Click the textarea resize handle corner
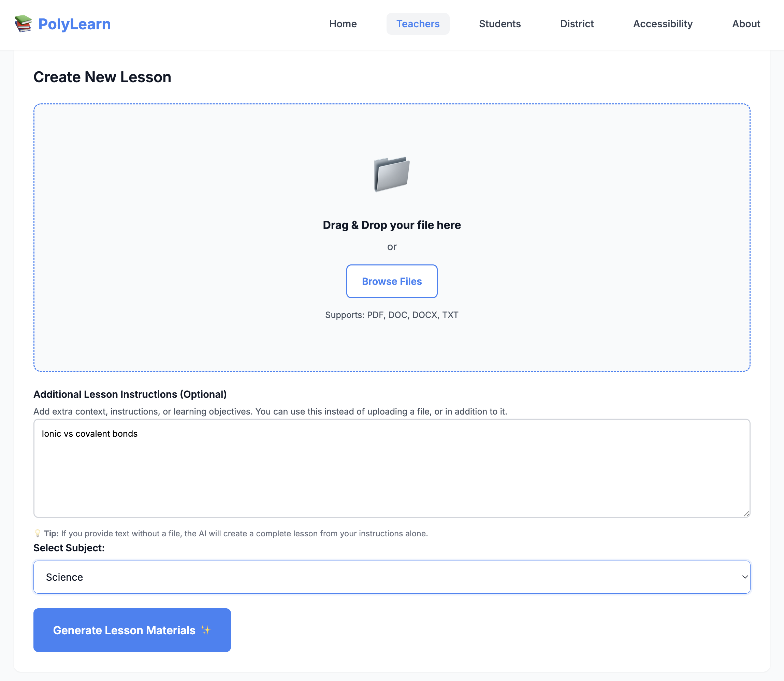This screenshot has height=681, width=784. (x=746, y=514)
